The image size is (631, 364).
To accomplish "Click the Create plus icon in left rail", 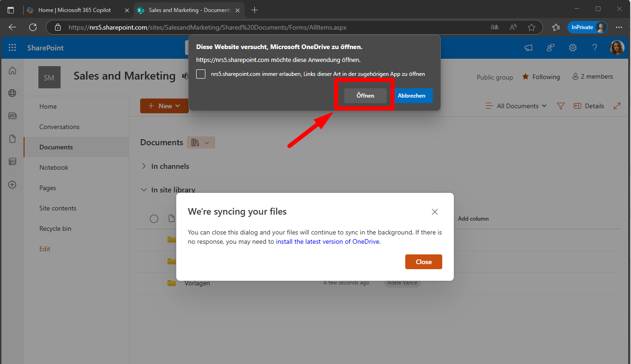I will click(x=12, y=185).
